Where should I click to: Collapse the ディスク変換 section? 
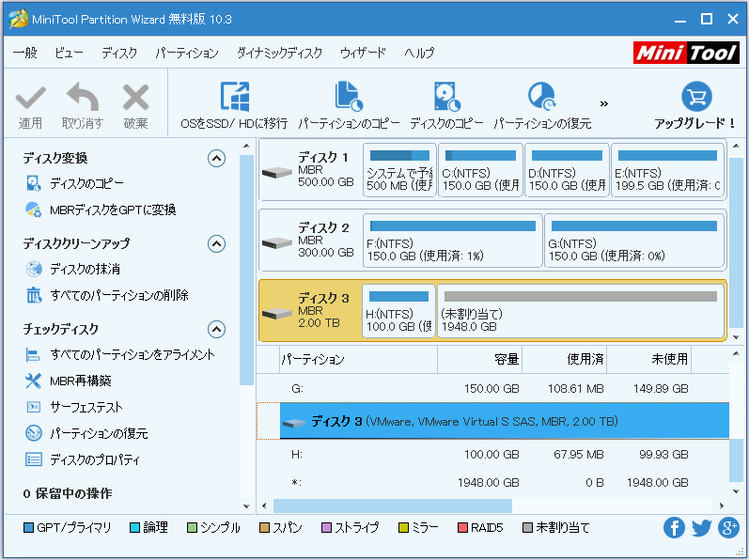(217, 158)
